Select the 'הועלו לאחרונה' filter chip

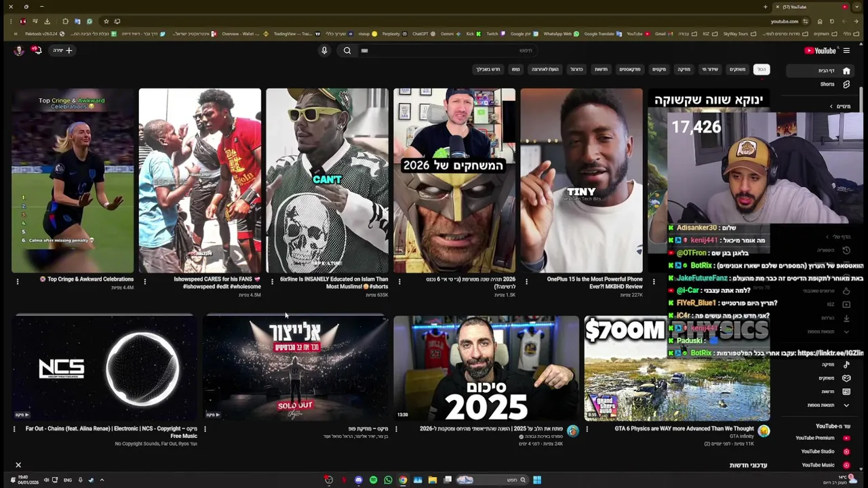pyautogui.click(x=545, y=69)
